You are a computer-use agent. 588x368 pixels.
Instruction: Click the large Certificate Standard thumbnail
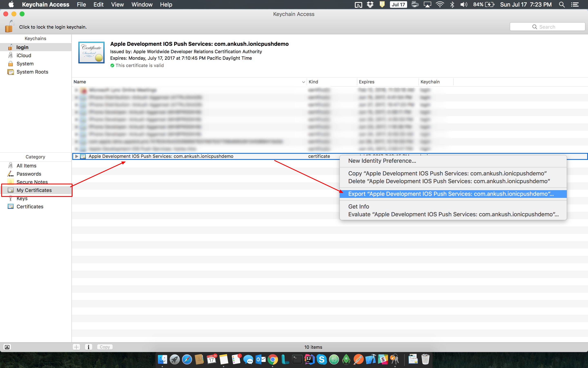point(91,52)
